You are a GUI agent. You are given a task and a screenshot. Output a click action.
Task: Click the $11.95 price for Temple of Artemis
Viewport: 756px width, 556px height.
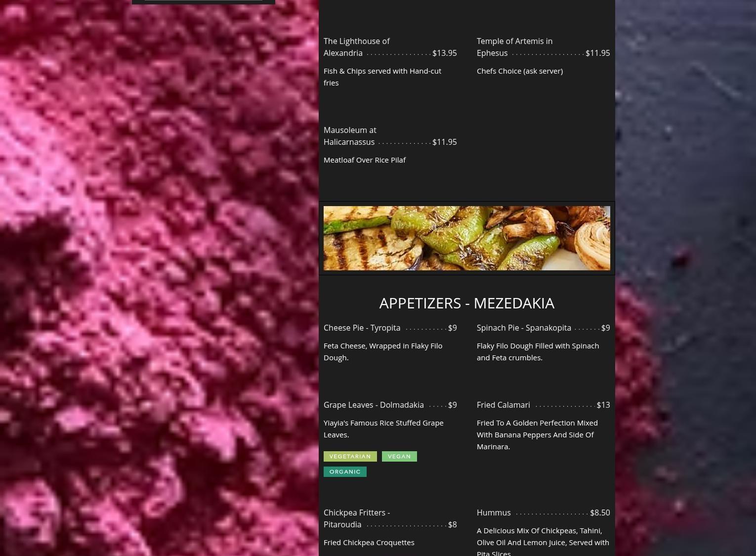click(x=598, y=53)
